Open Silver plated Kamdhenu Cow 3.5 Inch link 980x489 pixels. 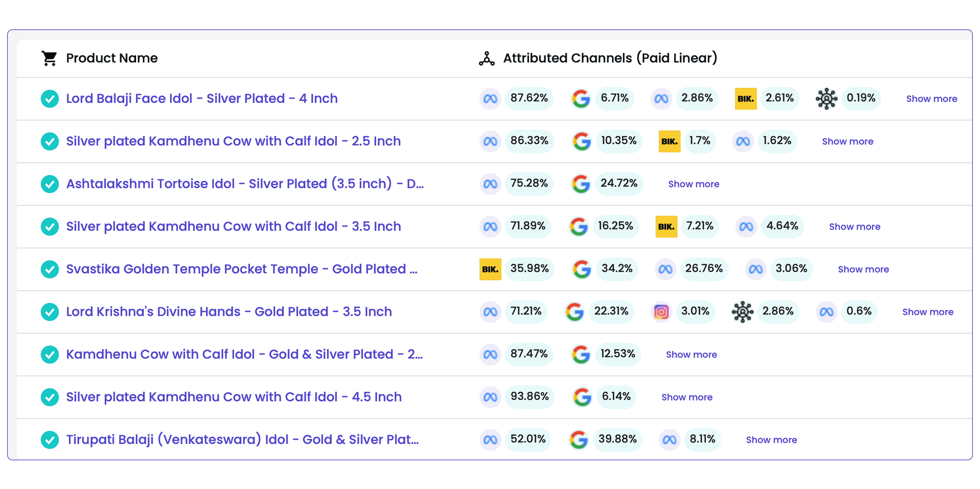[233, 226]
